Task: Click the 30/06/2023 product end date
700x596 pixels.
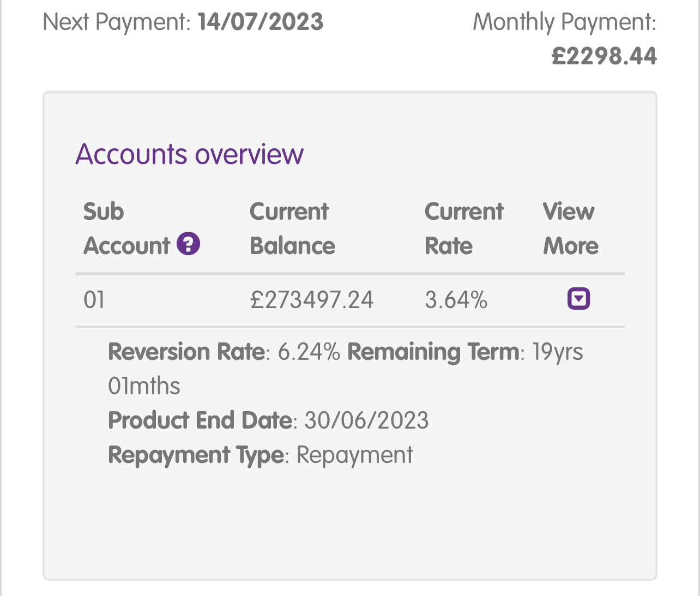Action: 366,420
